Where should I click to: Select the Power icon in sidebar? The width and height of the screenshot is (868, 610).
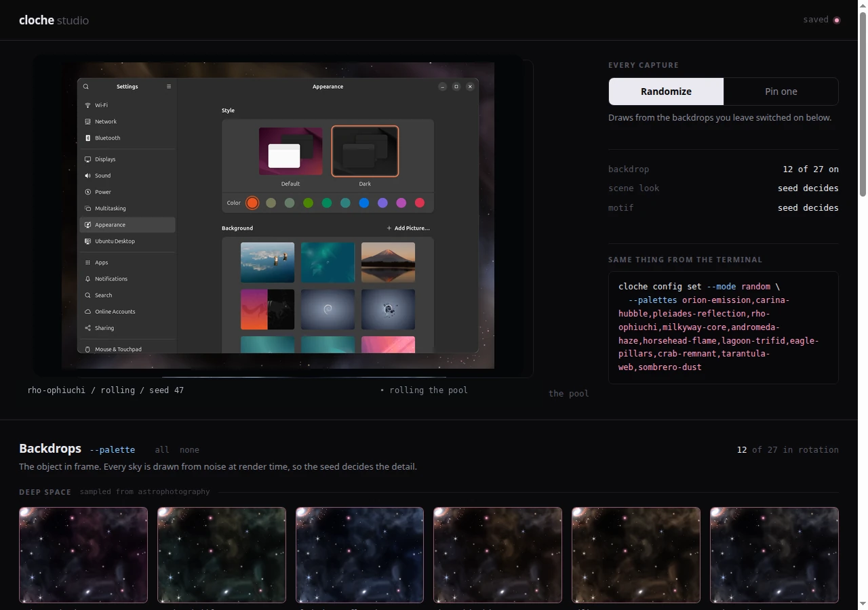pyautogui.click(x=87, y=192)
